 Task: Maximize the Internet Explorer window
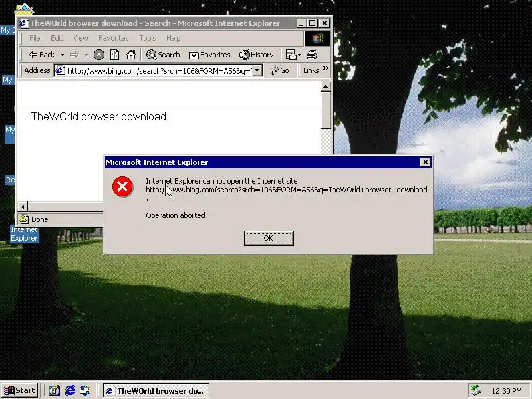pos(312,23)
